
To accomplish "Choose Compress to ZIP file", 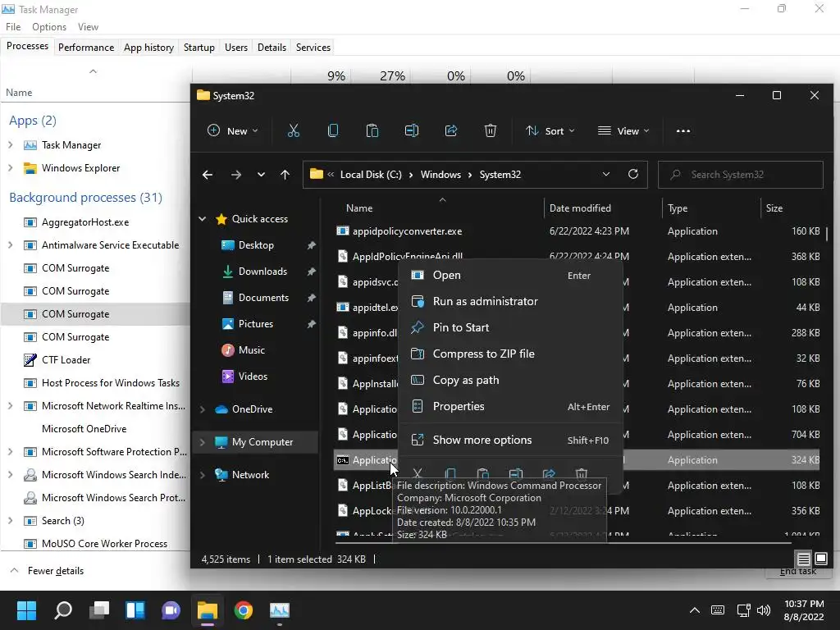I will coord(510,354).
